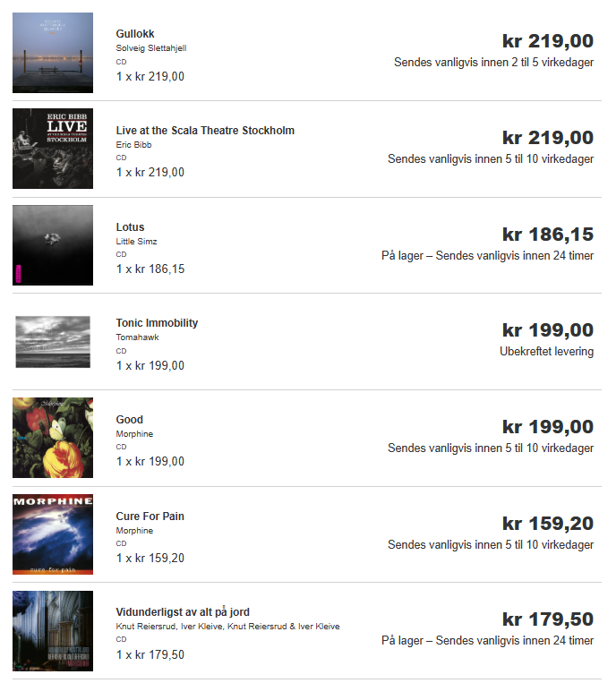Click Vidunderligst av alt på jord title

click(x=183, y=612)
